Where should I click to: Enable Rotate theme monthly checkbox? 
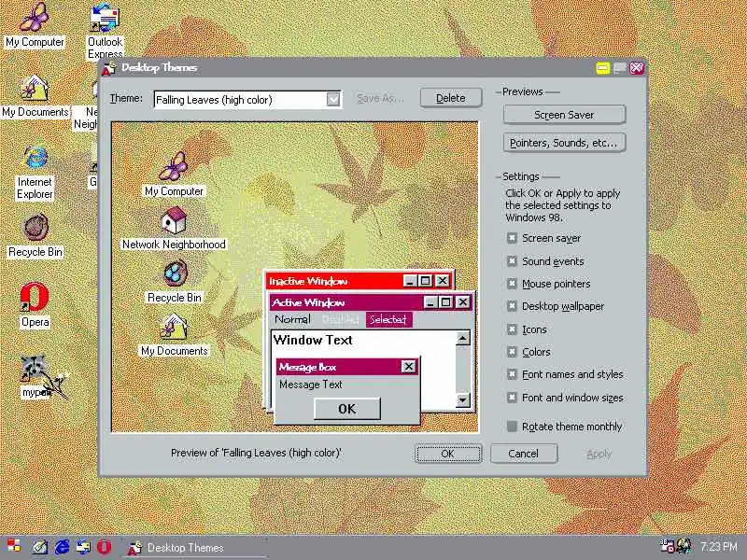tap(512, 427)
